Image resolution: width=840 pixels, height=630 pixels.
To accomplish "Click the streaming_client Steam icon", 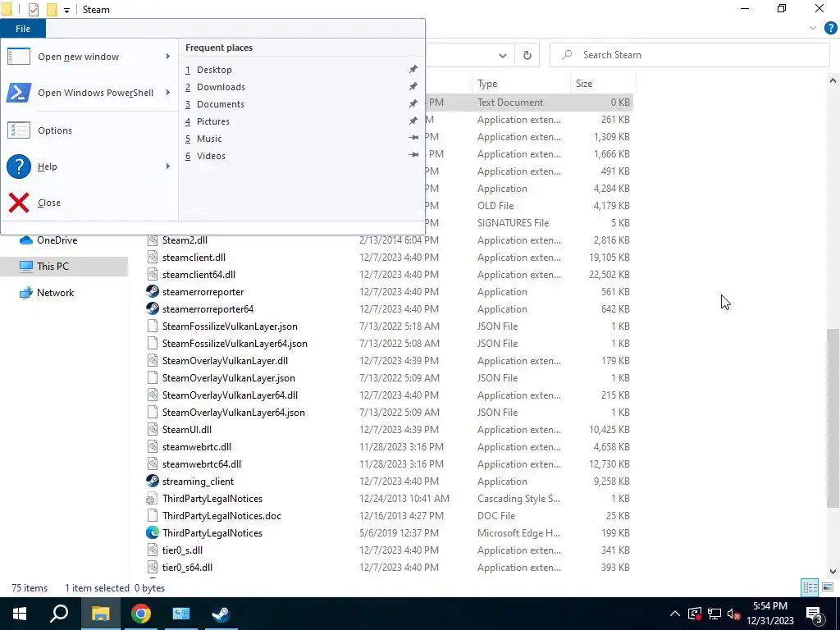I will click(x=152, y=481).
